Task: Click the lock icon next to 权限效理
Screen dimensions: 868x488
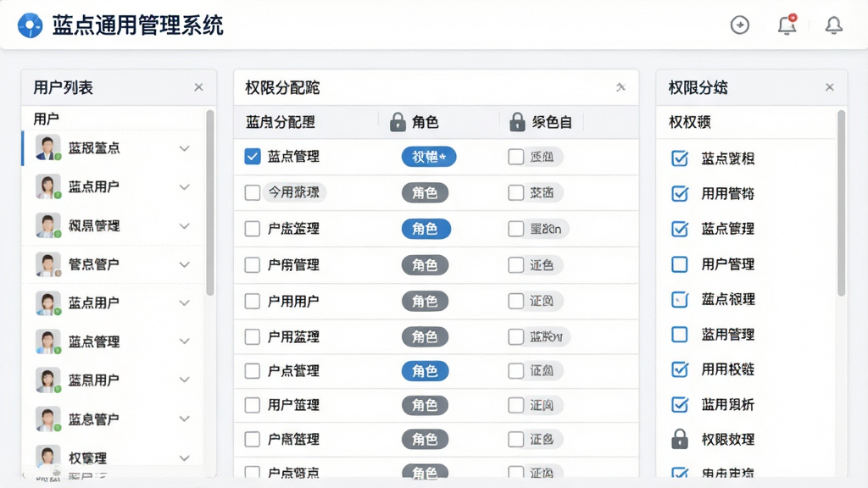Action: tap(679, 440)
